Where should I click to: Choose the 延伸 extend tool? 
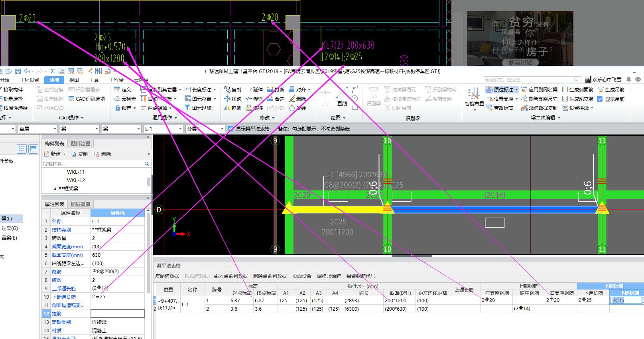254,89
